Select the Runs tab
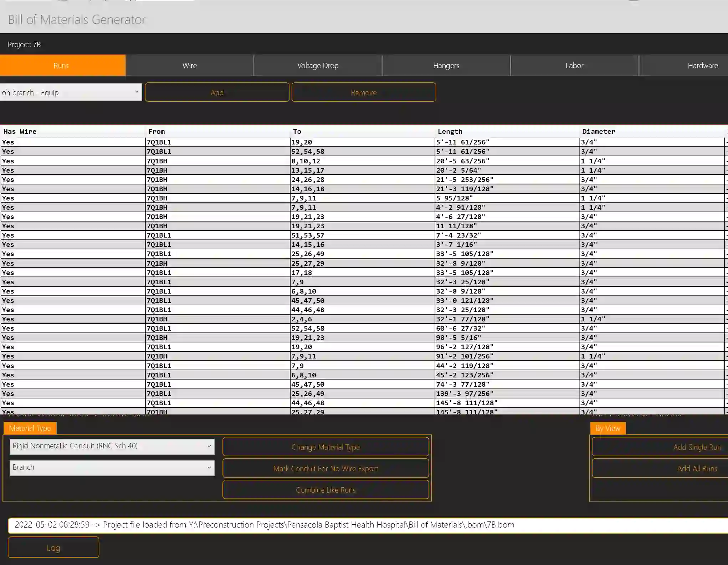Viewport: 728px width, 565px height. tap(63, 65)
